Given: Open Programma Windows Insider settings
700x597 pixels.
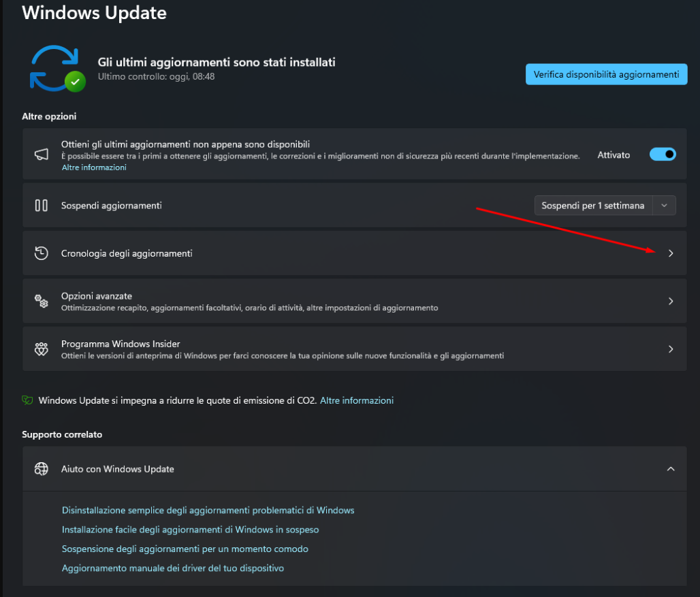Looking at the screenshot, I should [x=671, y=349].
